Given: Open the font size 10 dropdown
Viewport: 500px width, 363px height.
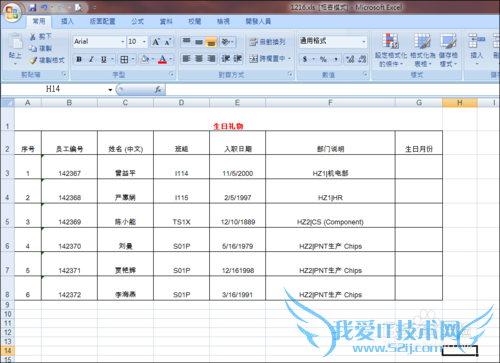Looking at the screenshot, I should pyautogui.click(x=144, y=42).
